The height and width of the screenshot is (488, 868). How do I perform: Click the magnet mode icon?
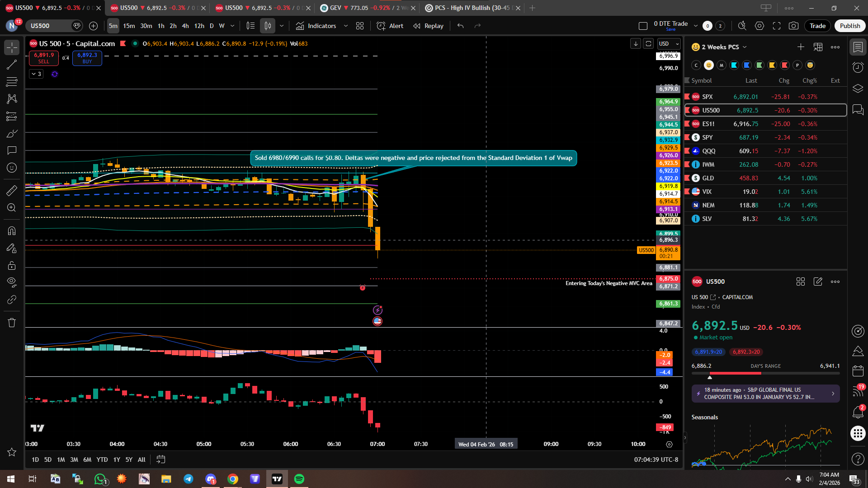pyautogui.click(x=12, y=231)
